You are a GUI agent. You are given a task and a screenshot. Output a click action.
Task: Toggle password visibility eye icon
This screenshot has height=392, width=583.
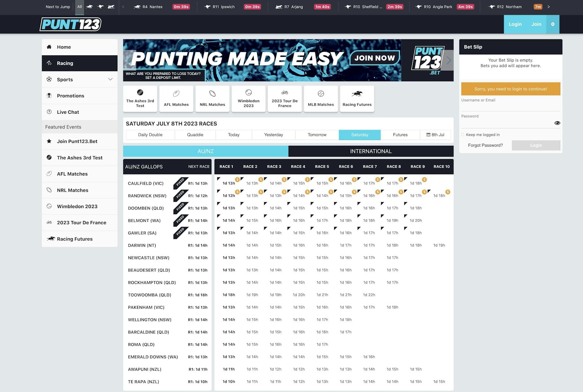pos(557,123)
